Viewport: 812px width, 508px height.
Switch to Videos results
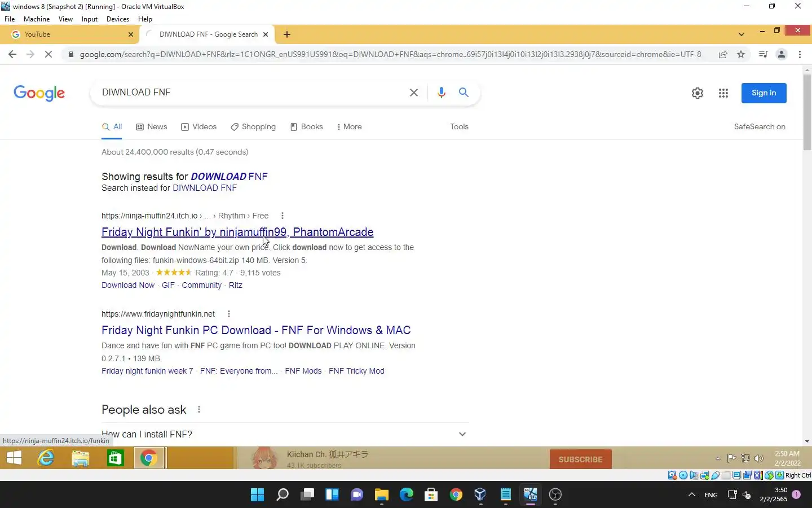[x=198, y=127]
